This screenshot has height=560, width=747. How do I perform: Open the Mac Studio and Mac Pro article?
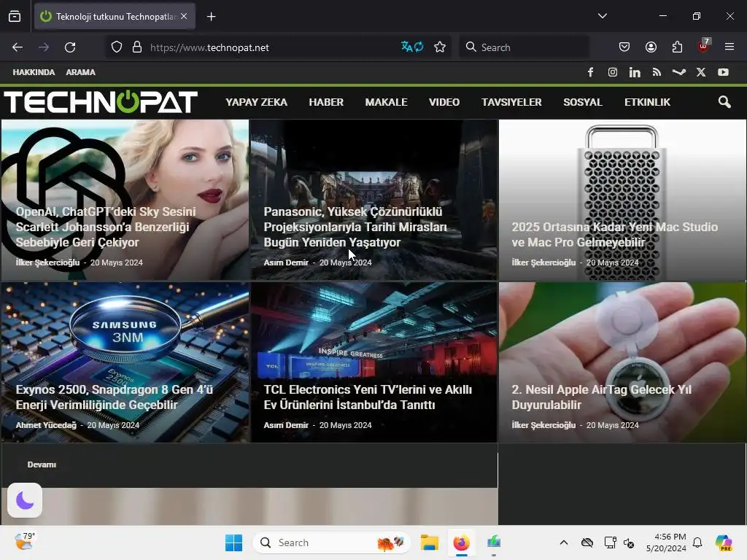(x=614, y=234)
